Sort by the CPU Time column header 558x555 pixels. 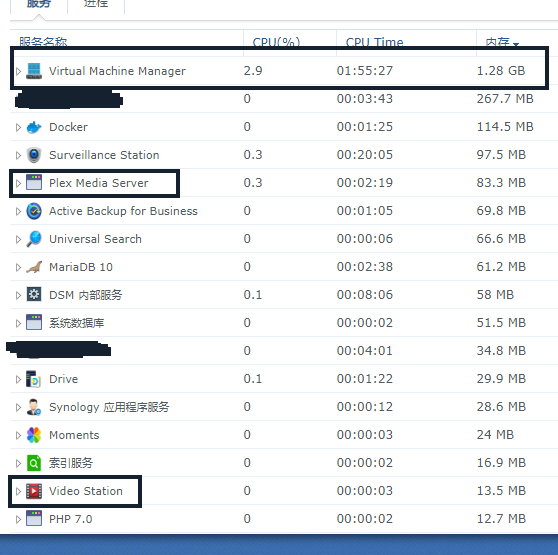pyautogui.click(x=406, y=41)
